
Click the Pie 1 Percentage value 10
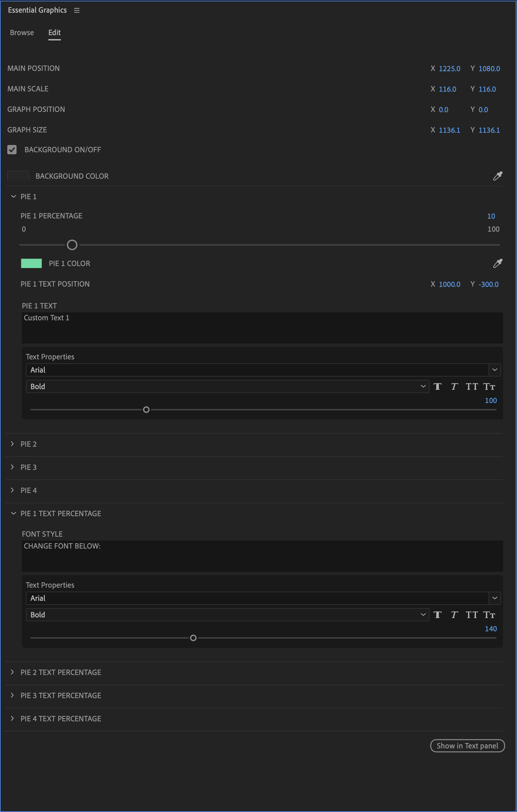click(x=491, y=216)
